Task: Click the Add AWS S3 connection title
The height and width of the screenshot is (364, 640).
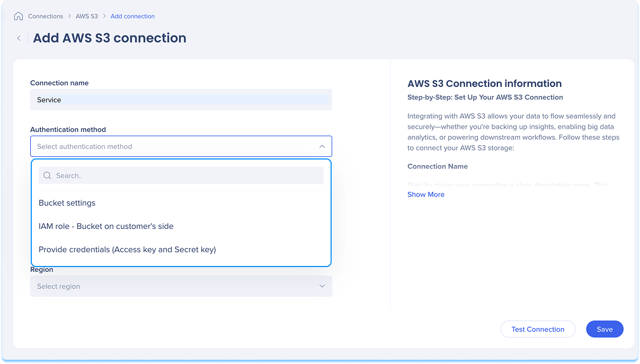Action: point(110,38)
